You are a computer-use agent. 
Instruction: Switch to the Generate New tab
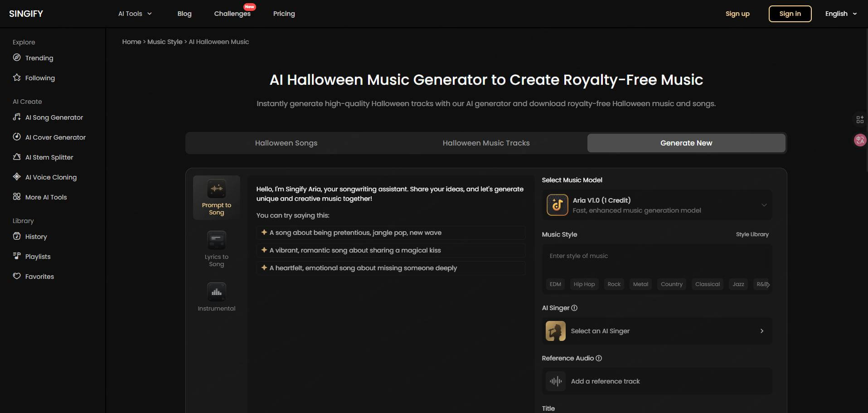[686, 143]
